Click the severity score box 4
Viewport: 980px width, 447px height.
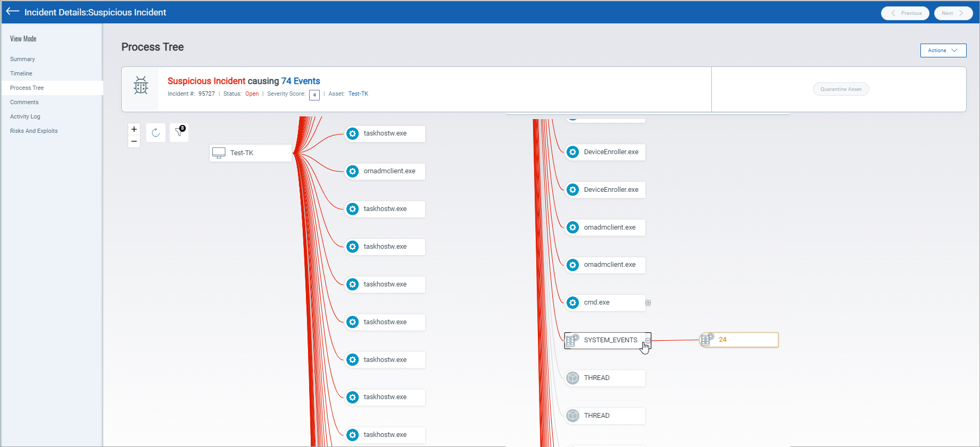point(314,95)
